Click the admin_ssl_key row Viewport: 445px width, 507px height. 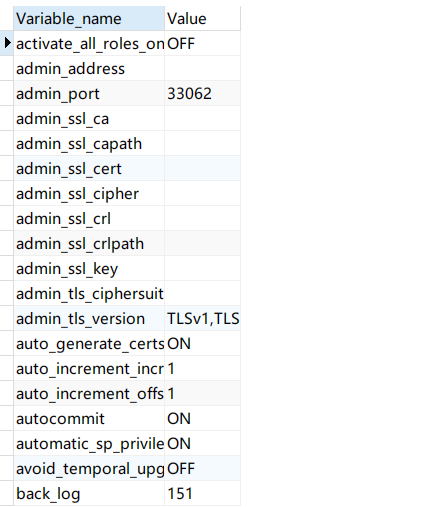click(x=127, y=268)
